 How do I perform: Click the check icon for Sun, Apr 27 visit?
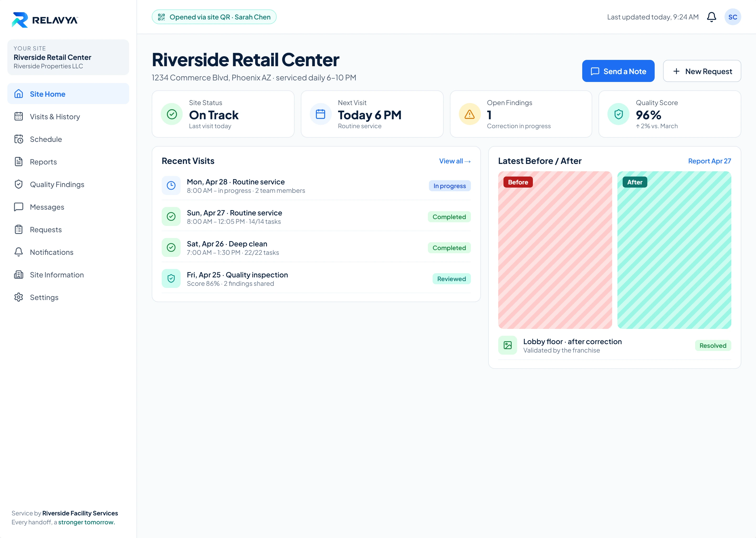[x=171, y=217]
